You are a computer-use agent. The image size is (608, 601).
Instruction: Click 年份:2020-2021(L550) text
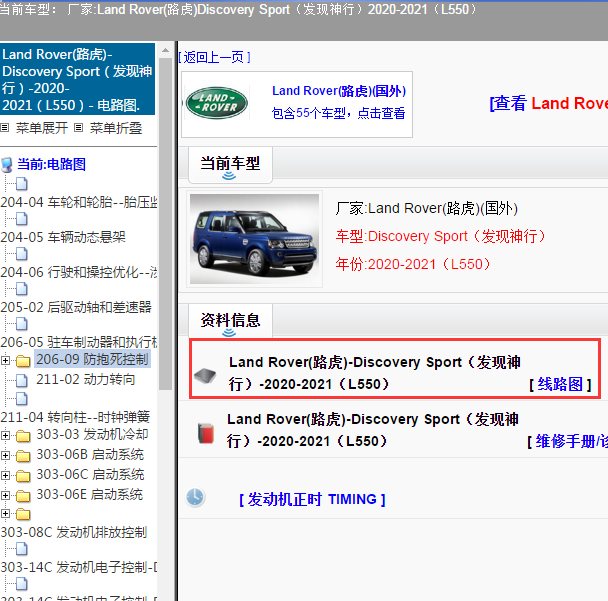pyautogui.click(x=413, y=264)
